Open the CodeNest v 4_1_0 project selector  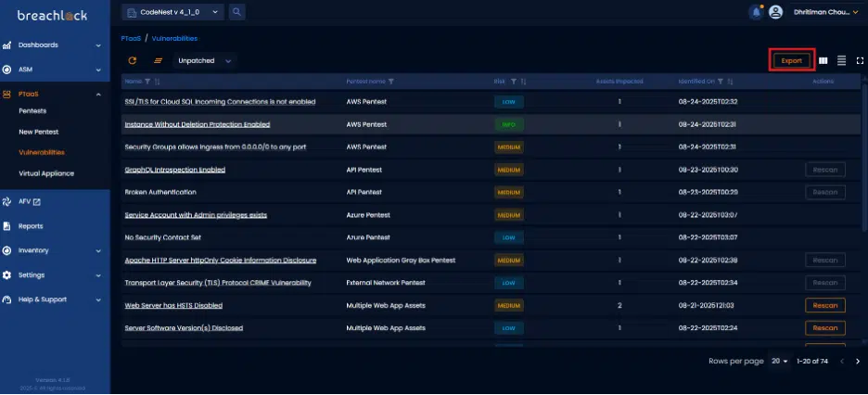pos(172,12)
